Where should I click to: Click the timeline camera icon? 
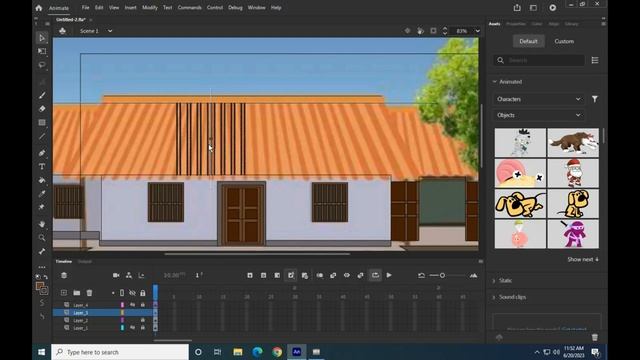116,276
